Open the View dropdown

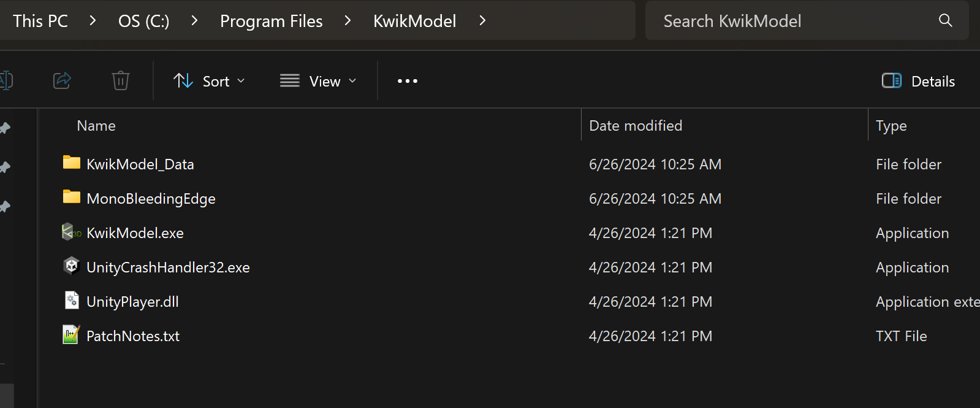pos(319,80)
